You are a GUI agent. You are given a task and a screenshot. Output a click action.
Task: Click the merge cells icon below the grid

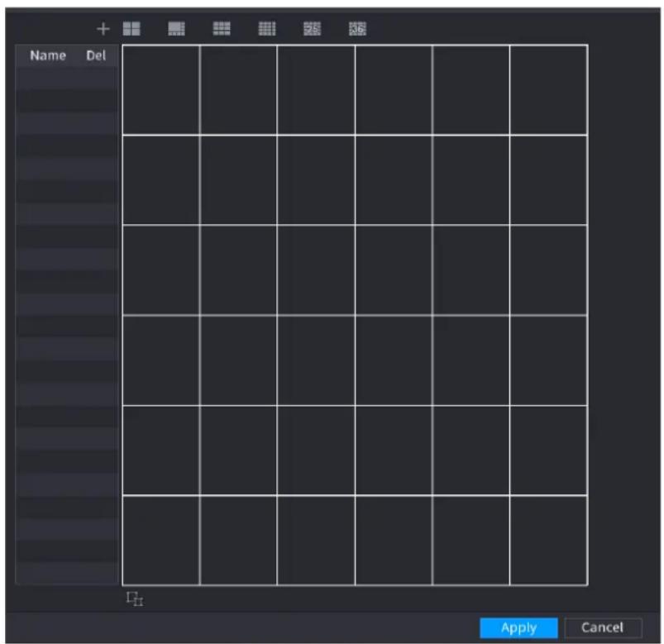tap(135, 599)
